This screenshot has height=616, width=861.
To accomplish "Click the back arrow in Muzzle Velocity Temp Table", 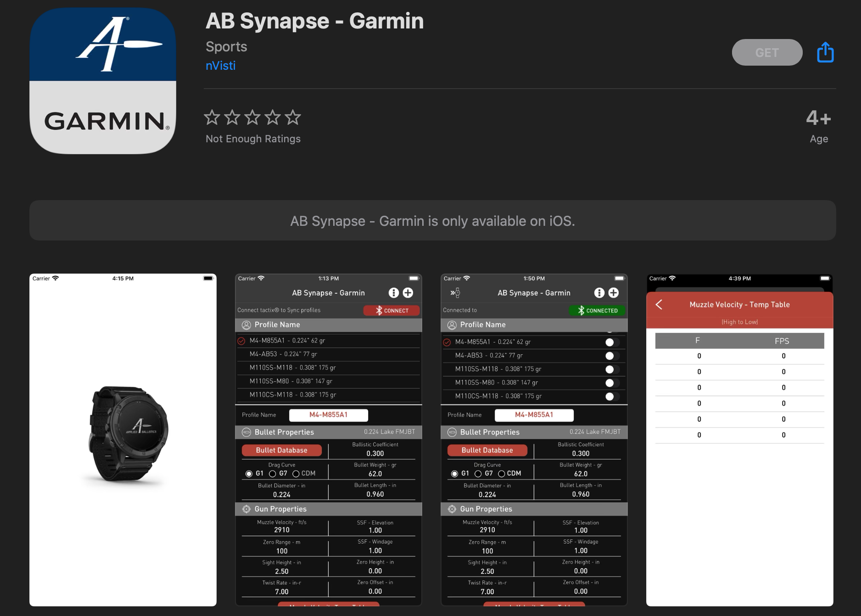I will tap(659, 305).
